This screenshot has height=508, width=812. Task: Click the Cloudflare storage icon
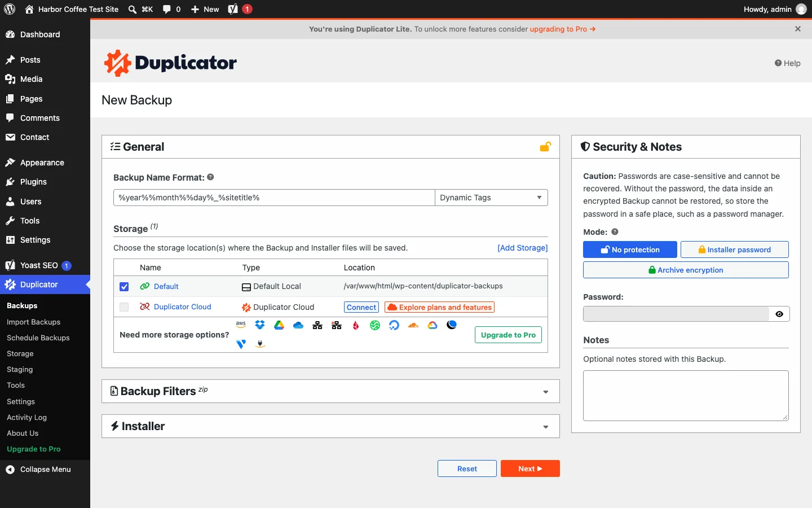coord(413,325)
